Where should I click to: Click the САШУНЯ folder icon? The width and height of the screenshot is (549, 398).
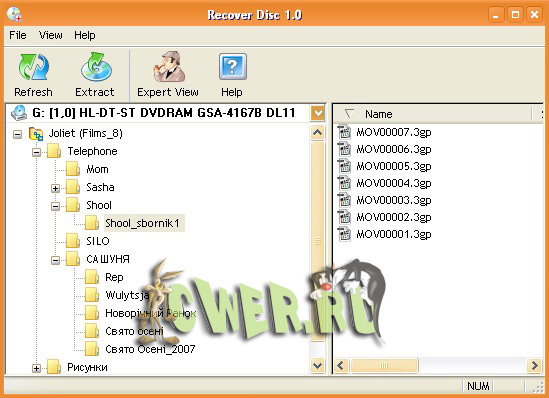[73, 259]
